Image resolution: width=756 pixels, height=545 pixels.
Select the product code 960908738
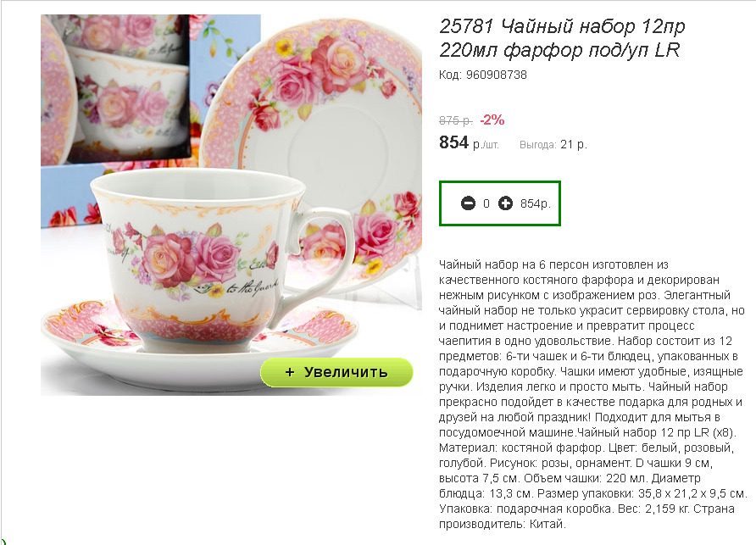[496, 75]
